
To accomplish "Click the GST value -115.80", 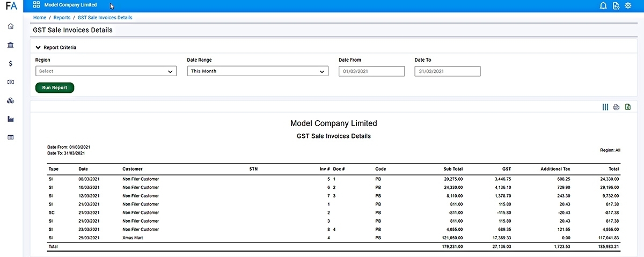I will (503, 212).
